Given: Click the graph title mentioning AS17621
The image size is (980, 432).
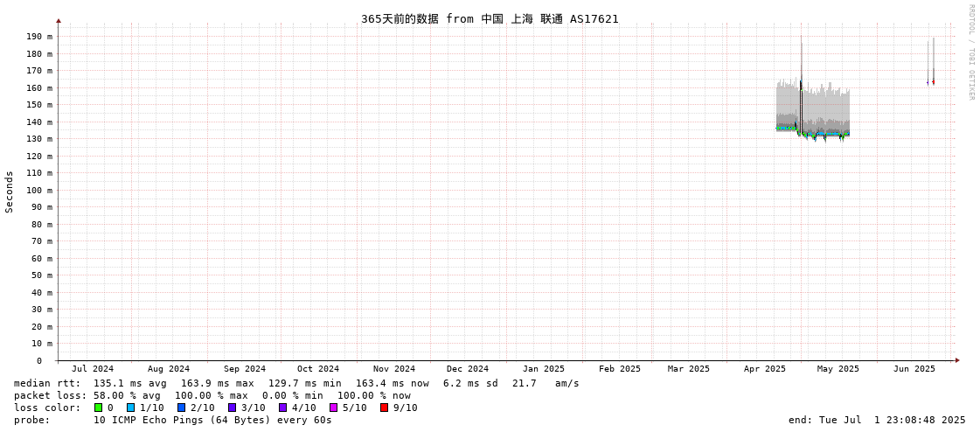Looking at the screenshot, I should pyautogui.click(x=490, y=18).
